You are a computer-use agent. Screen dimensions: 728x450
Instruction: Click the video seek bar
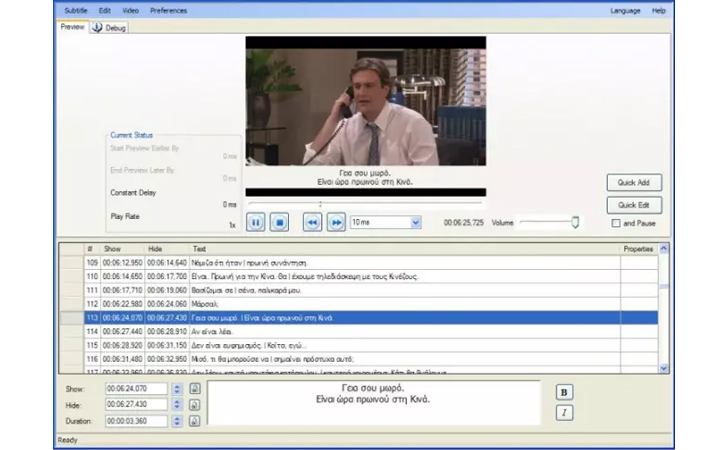click(x=365, y=203)
